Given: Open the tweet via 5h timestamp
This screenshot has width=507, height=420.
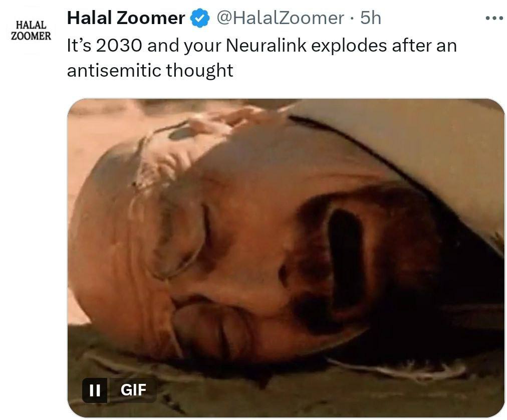Looking at the screenshot, I should coord(371,18).
